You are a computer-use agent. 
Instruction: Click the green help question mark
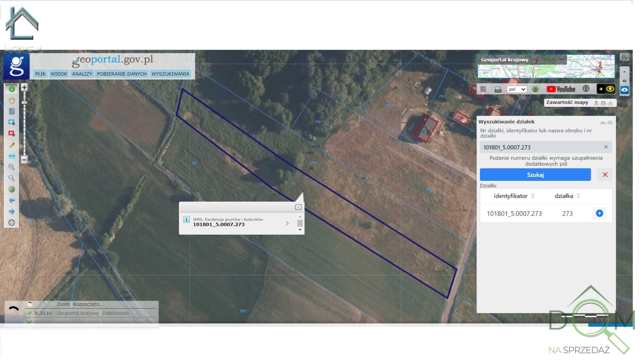(x=535, y=89)
